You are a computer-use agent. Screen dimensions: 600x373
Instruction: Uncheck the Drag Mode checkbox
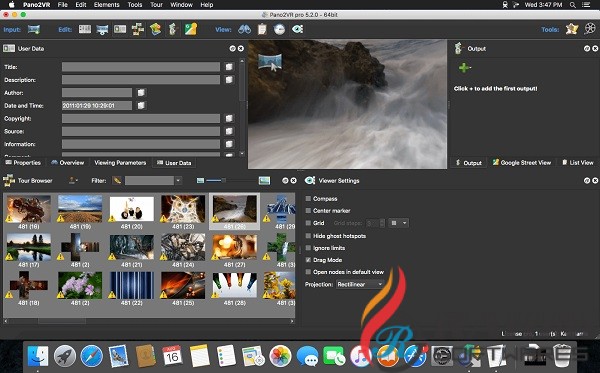point(308,260)
